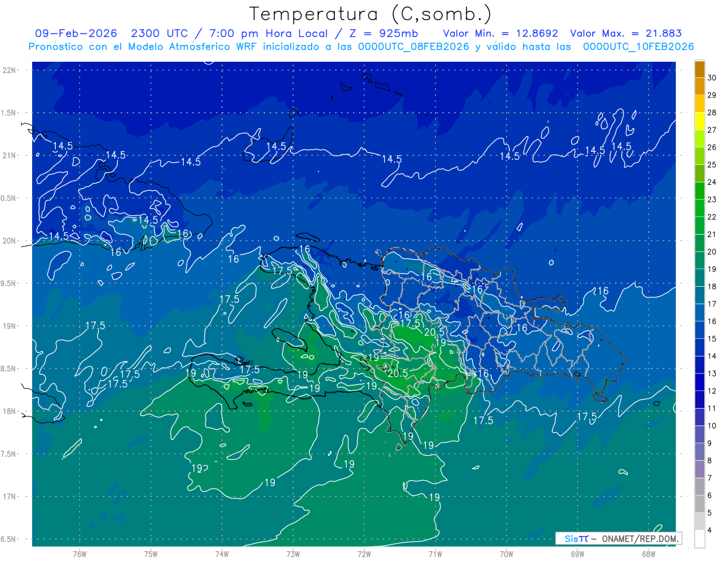Click legend swatch between 22 and 23
Screen dimensions: 728x562
(699, 208)
